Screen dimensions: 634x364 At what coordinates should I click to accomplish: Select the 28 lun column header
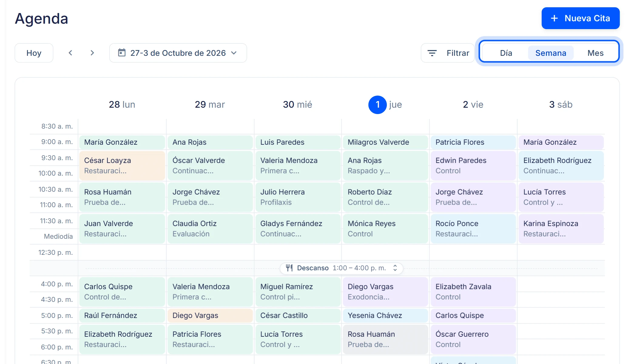click(x=122, y=105)
